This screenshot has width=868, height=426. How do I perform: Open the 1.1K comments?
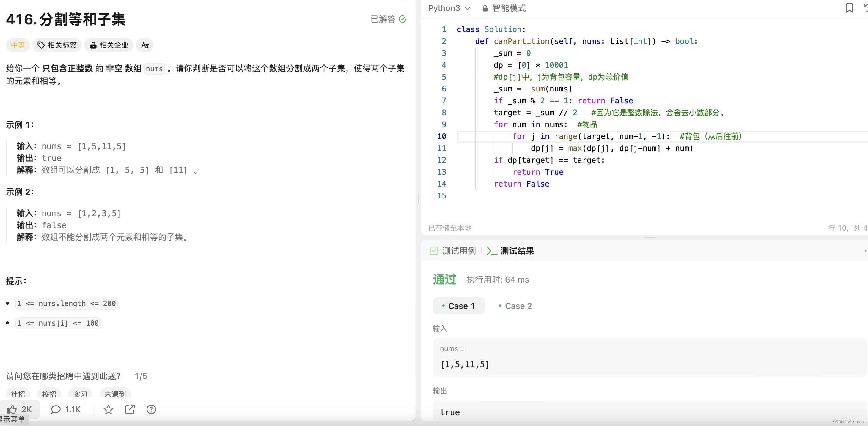point(66,409)
